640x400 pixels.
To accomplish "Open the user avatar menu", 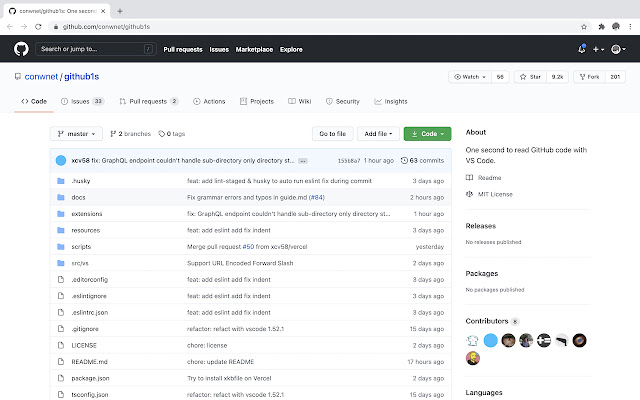I will coord(618,49).
